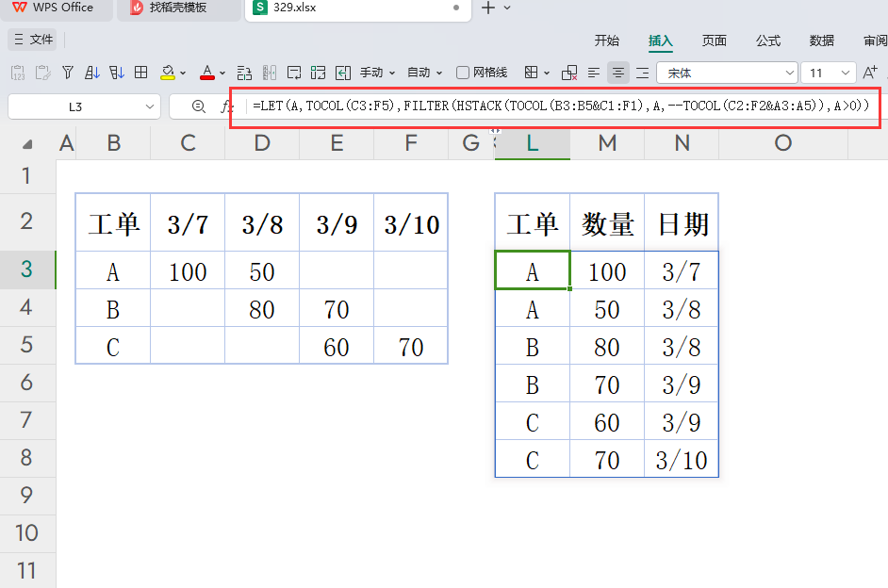Open the 文件 file menu
This screenshot has height=588, width=888.
(33, 40)
